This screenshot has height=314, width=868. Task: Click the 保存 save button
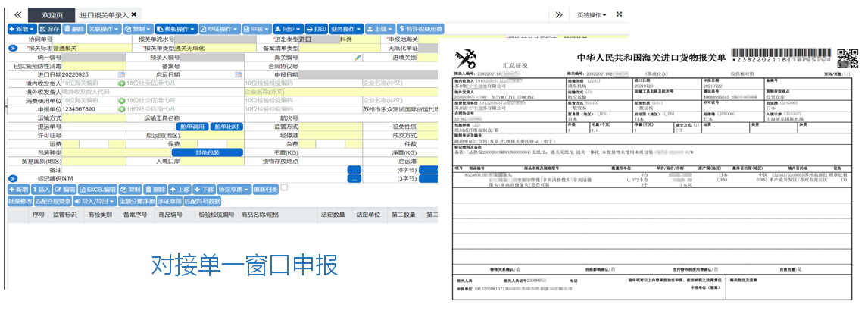click(x=49, y=28)
